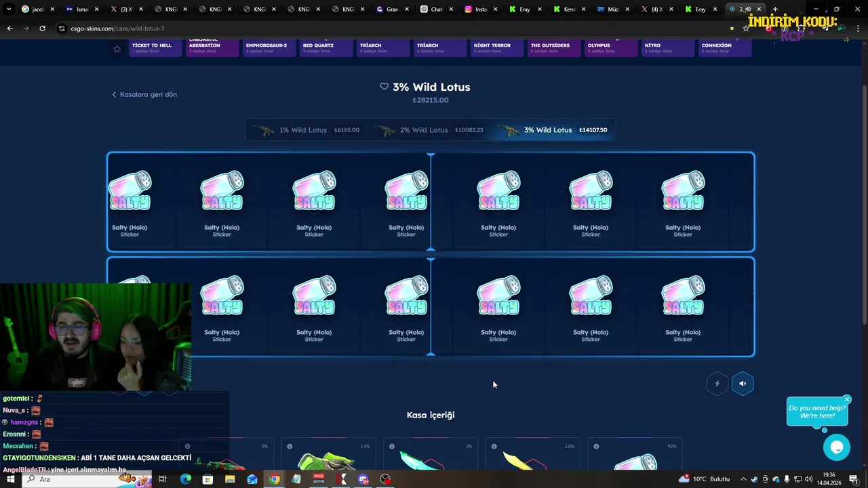Click the address bar URL field

coord(393,28)
